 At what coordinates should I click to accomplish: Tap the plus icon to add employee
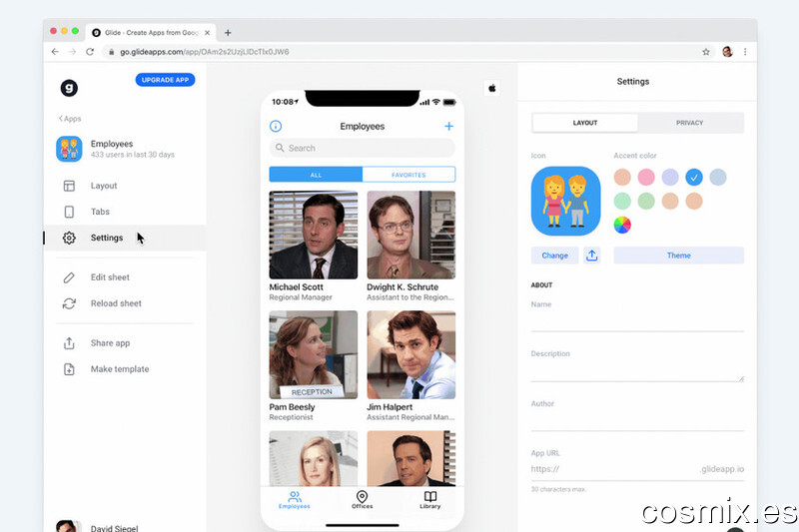(448, 126)
